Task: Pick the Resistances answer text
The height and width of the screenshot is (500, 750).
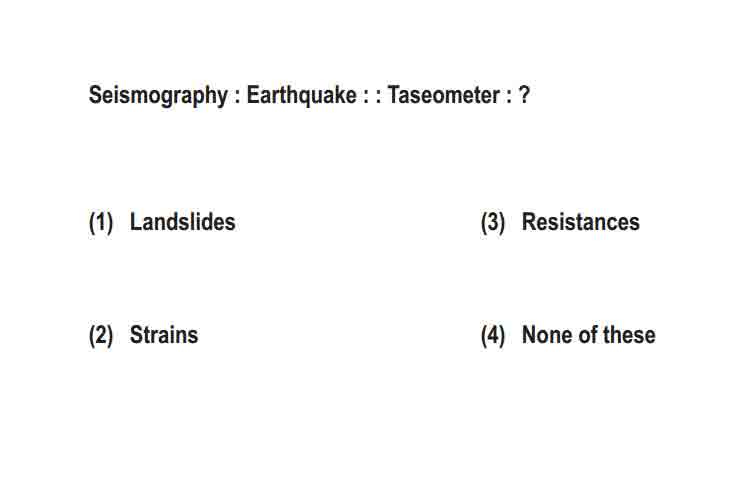Action: [581, 222]
